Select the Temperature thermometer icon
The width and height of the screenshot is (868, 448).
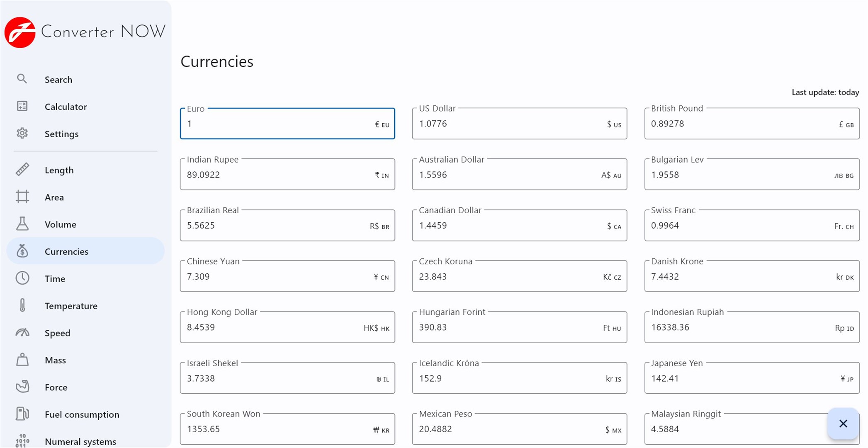point(22,306)
